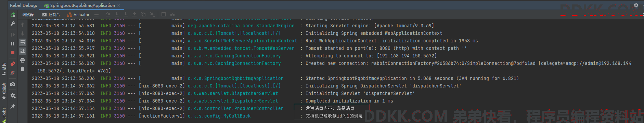Open the wrench modify run configuration icon
This screenshot has height=123, width=644.
click(x=13, y=24)
